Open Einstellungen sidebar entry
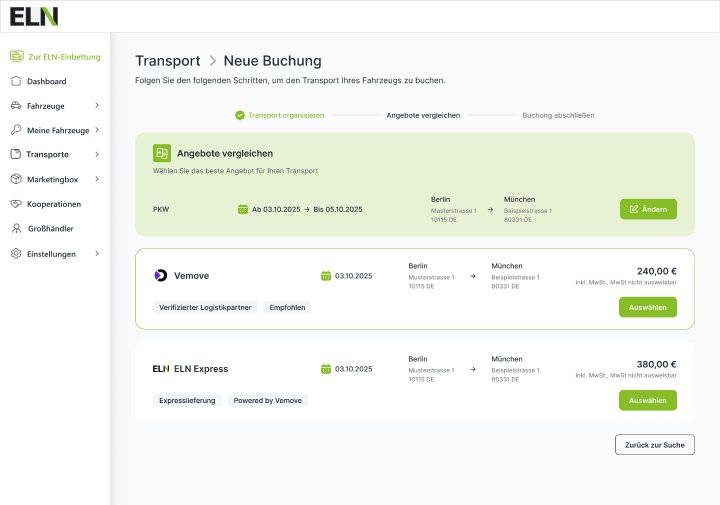 [x=51, y=254]
